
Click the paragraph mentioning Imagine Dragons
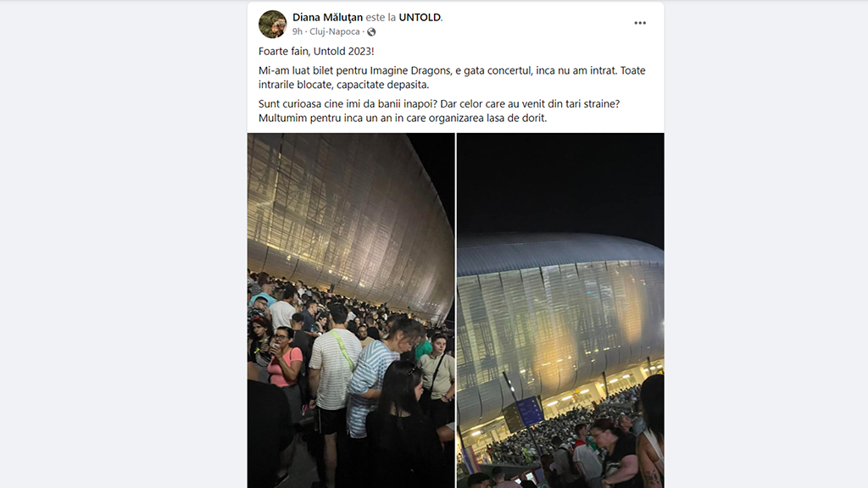tap(452, 77)
